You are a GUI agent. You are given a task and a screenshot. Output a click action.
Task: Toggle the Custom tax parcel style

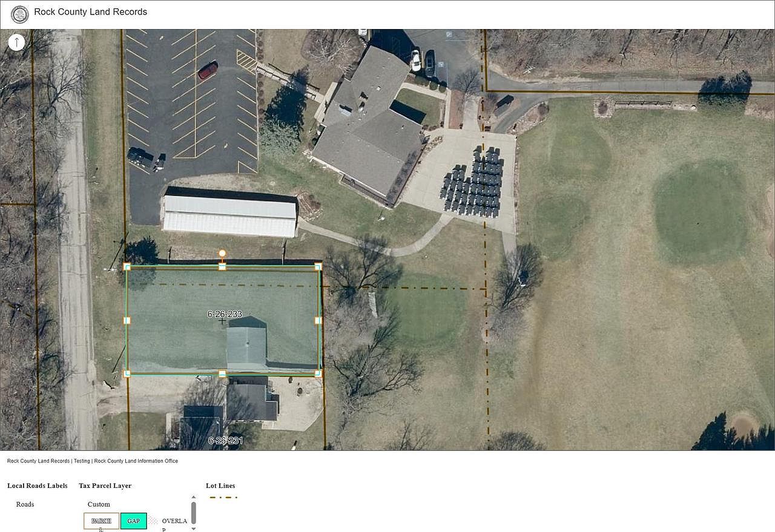click(x=98, y=504)
